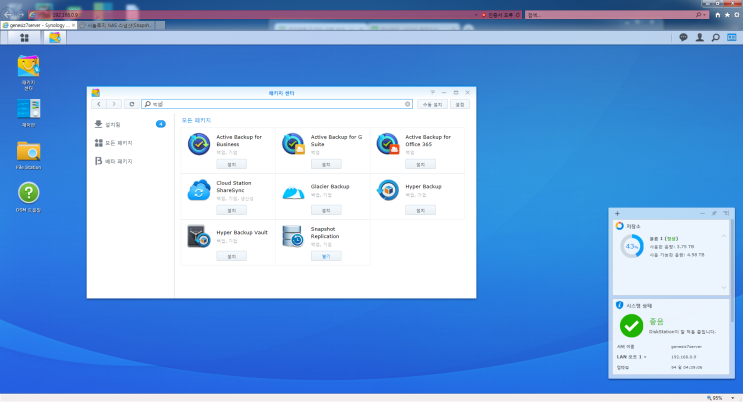Go back in Package Center
This screenshot has height=402, width=743.
click(99, 104)
